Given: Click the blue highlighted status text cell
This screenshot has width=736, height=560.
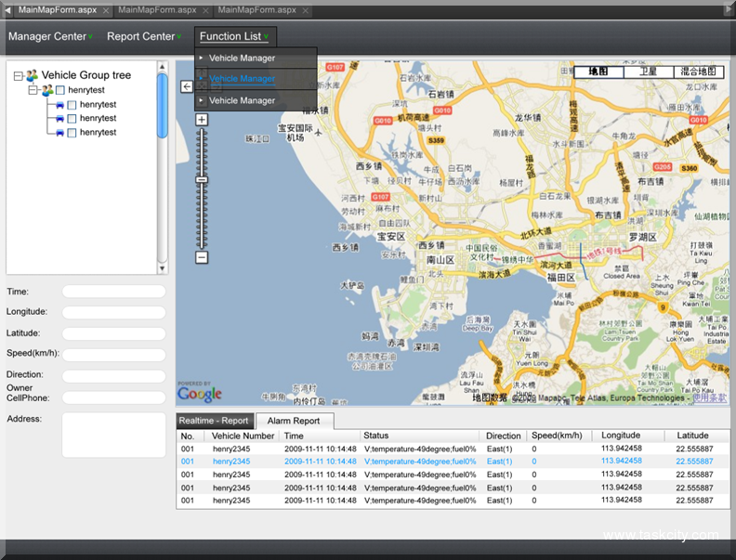Looking at the screenshot, I should click(x=420, y=462).
